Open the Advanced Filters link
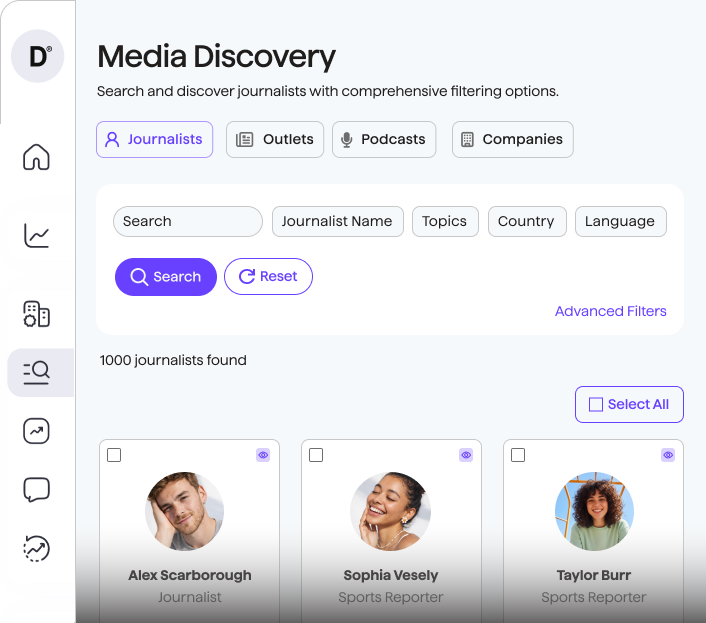 pos(610,311)
